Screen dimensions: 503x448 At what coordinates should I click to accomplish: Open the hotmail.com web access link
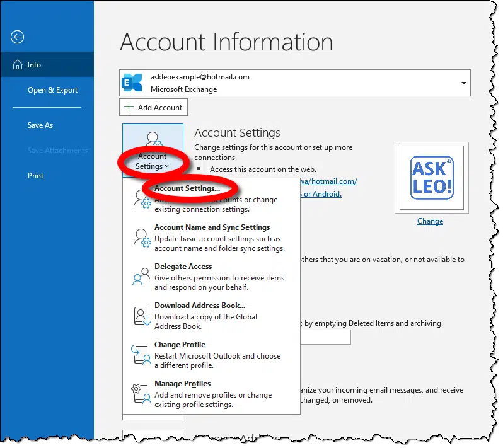[x=329, y=181]
